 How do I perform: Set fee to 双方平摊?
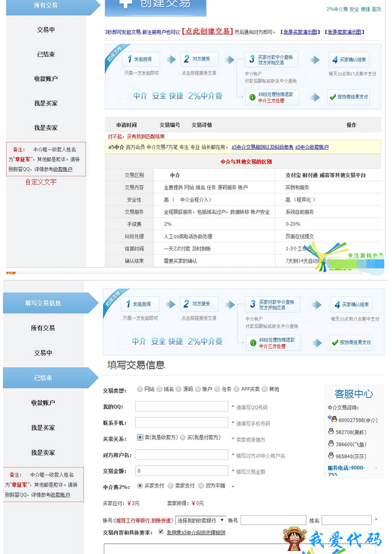(x=201, y=485)
